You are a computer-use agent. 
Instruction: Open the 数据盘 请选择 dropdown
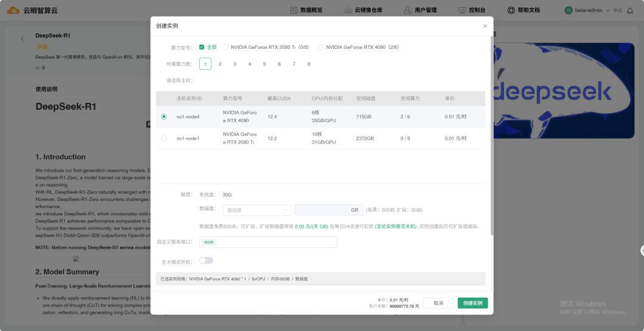(x=257, y=210)
